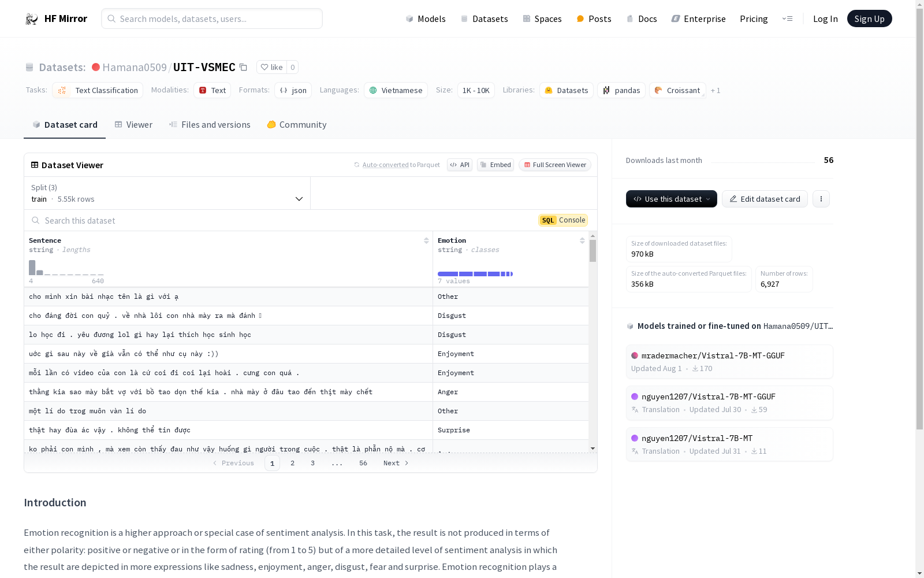924x578 pixels.
Task: Open nguyen1207/Vistral-7B-MT model card
Action: pos(729,444)
